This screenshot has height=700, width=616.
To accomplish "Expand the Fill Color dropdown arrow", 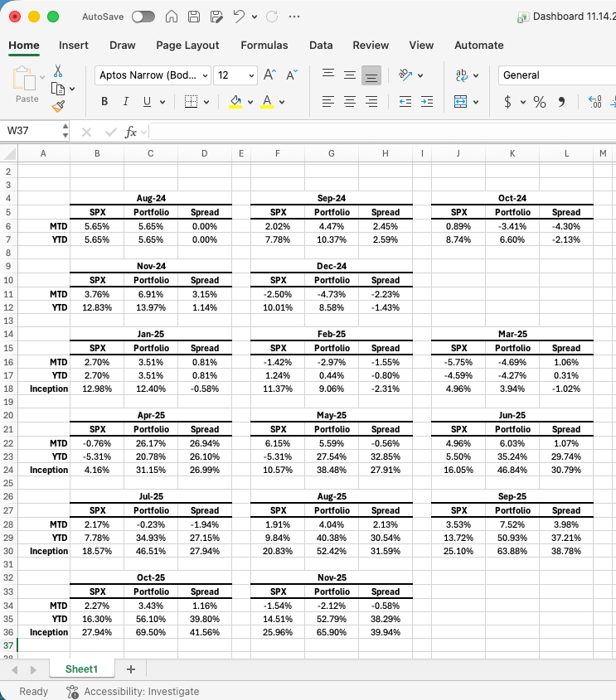I will click(250, 102).
